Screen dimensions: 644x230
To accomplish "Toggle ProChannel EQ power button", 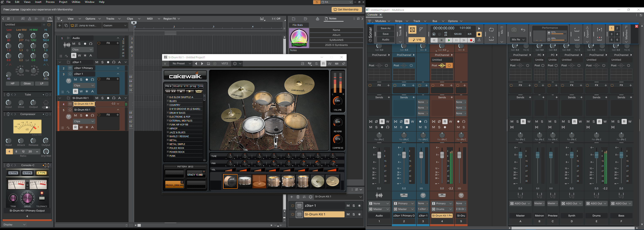I will tap(49, 25).
